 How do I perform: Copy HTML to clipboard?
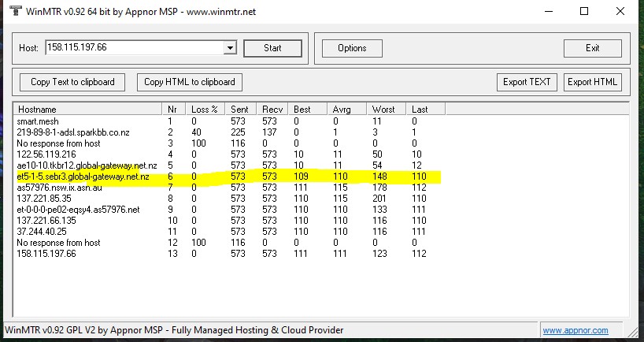coord(189,82)
